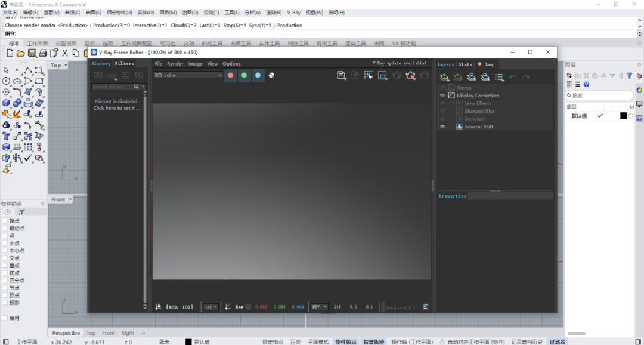Click the open file folder icon in Rhino toolbar
644x345 pixels.
(x=21, y=53)
